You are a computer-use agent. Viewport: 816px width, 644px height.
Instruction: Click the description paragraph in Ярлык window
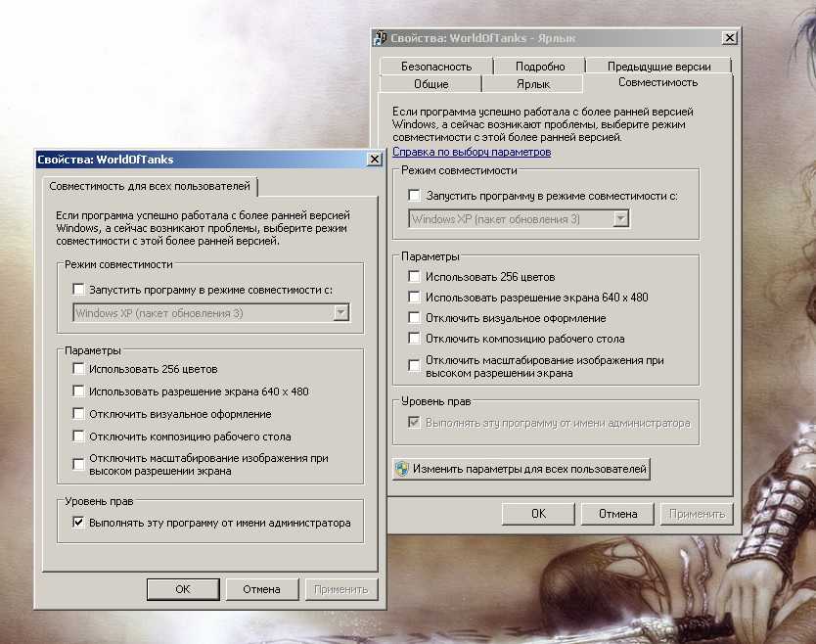coord(543,124)
